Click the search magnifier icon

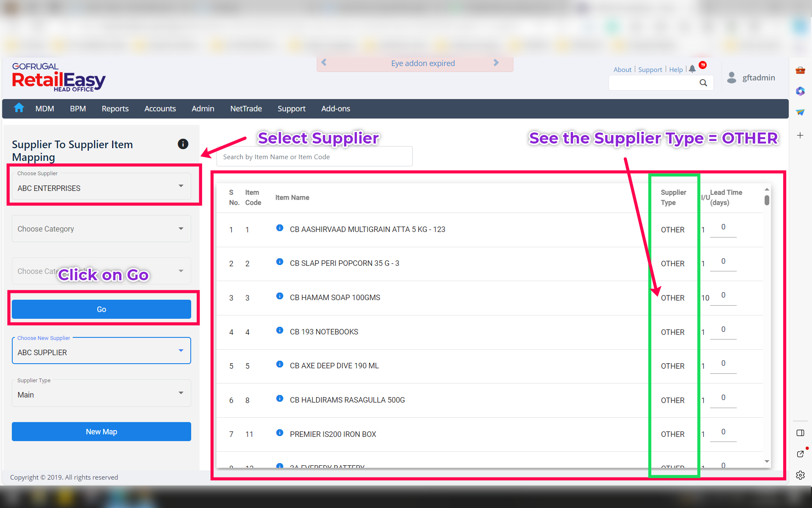click(x=703, y=83)
